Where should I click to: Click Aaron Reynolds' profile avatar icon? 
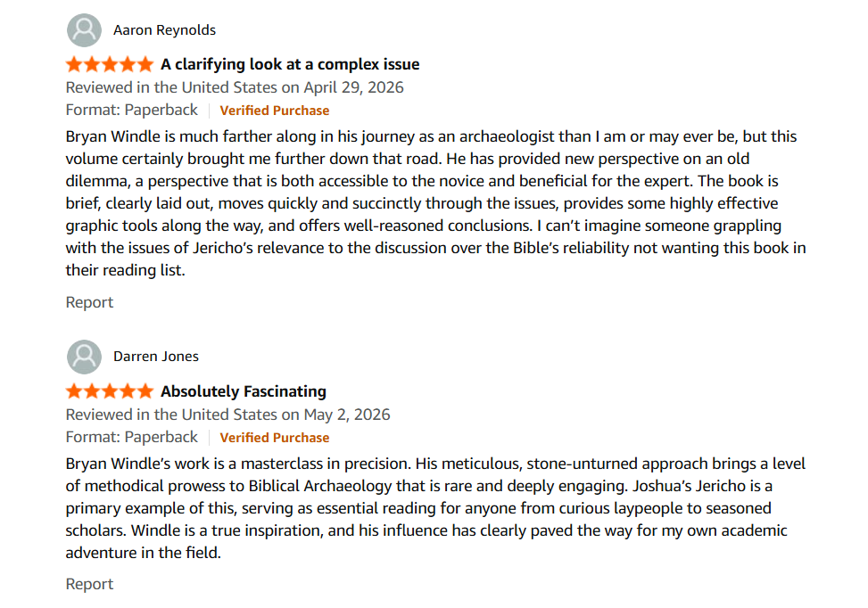tap(84, 30)
